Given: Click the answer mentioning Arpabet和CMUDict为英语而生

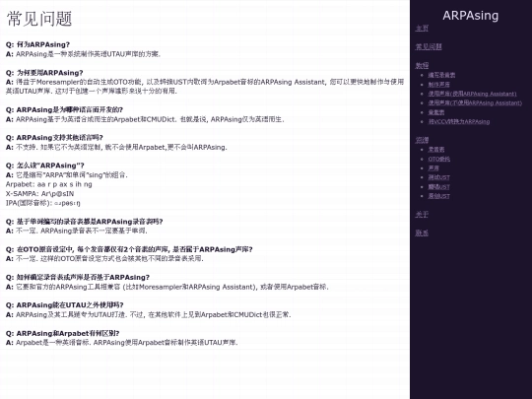Looking at the screenshot, I should [145, 119].
